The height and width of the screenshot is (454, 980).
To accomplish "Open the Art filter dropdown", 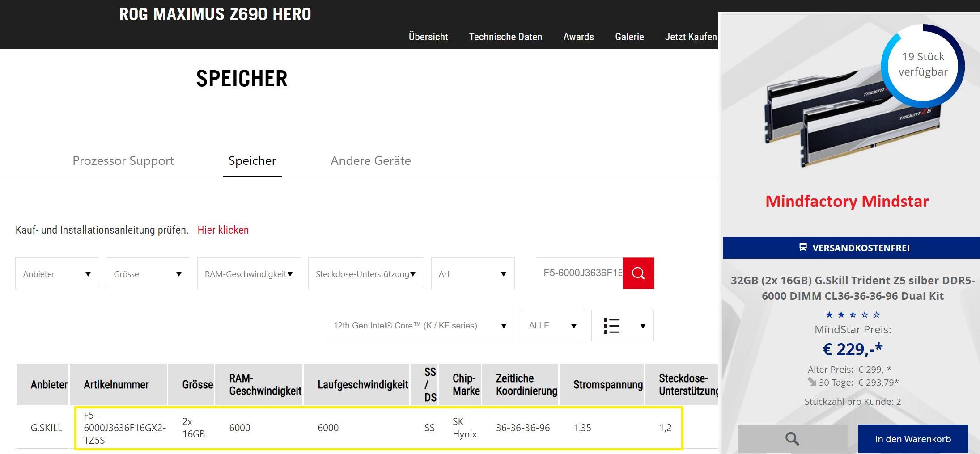I will pyautogui.click(x=473, y=273).
